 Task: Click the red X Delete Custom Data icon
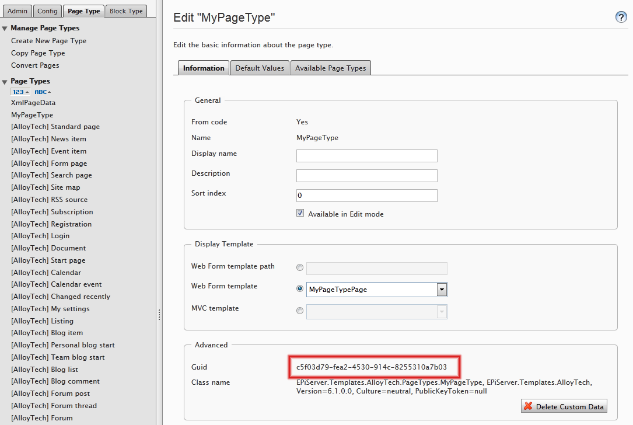(528, 406)
